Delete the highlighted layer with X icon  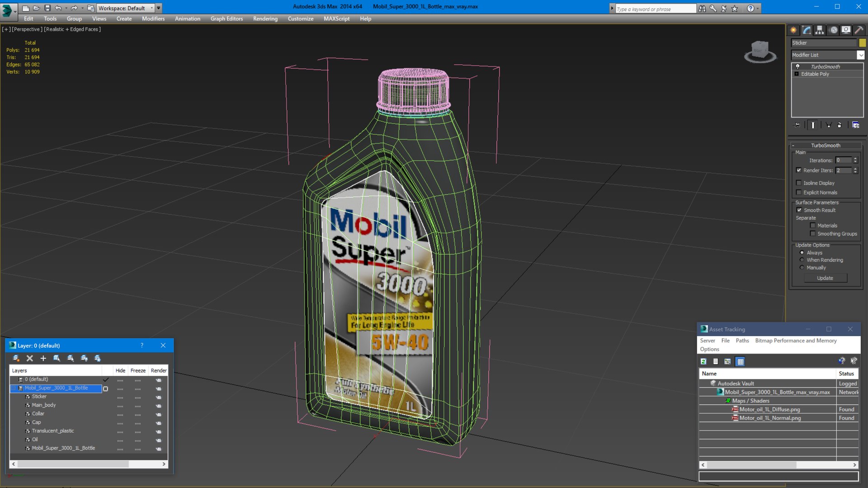(x=30, y=358)
